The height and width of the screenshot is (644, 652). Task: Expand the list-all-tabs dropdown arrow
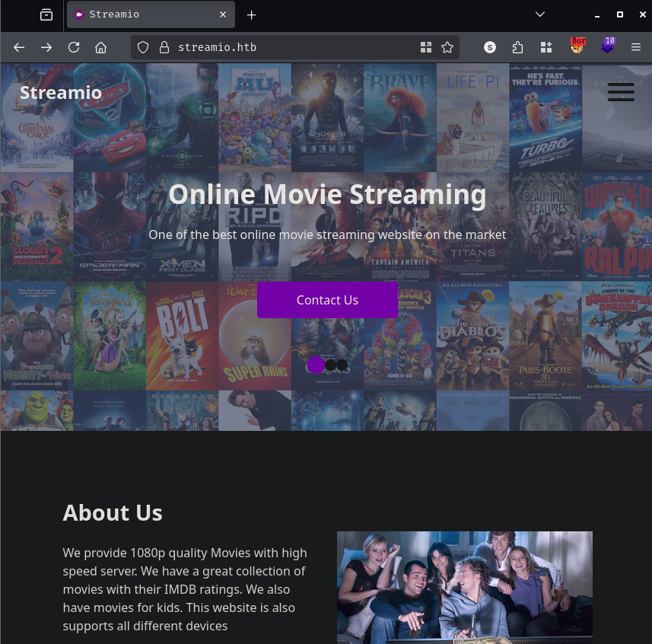coord(540,14)
